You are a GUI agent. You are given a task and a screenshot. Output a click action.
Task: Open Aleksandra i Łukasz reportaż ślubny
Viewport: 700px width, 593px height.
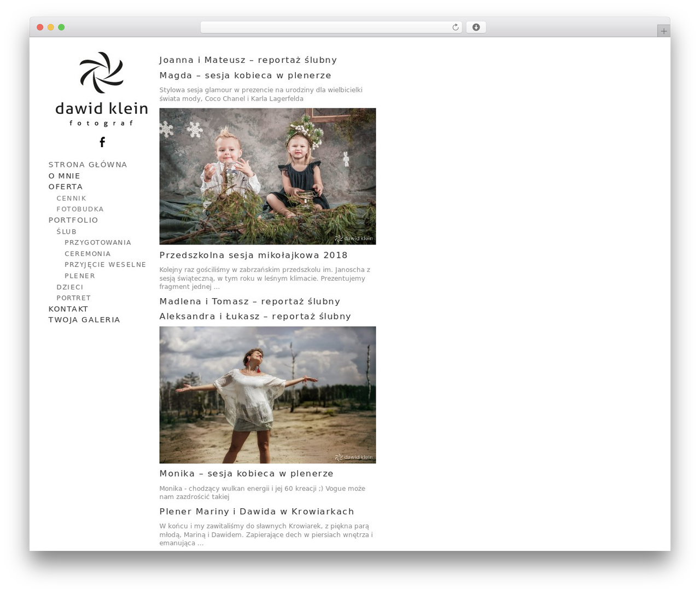point(255,316)
